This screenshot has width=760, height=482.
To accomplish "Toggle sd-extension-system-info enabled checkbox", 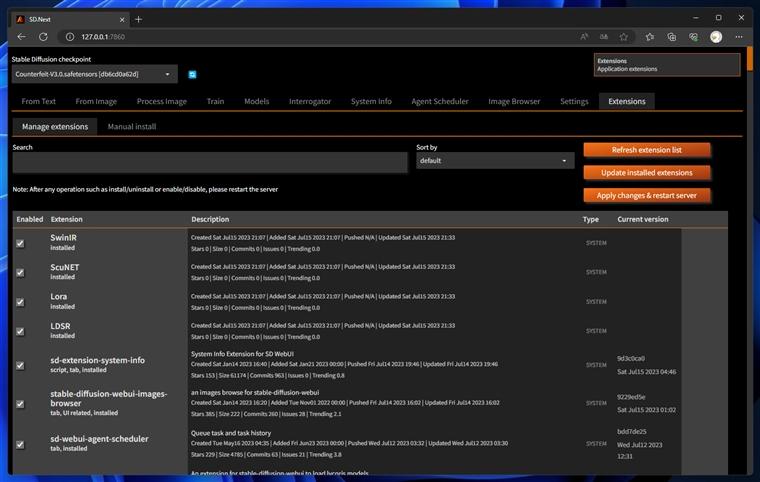I will 20,365.
